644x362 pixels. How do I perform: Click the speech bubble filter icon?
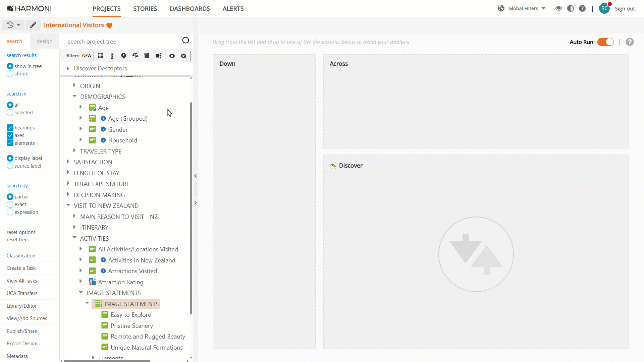coord(123,56)
